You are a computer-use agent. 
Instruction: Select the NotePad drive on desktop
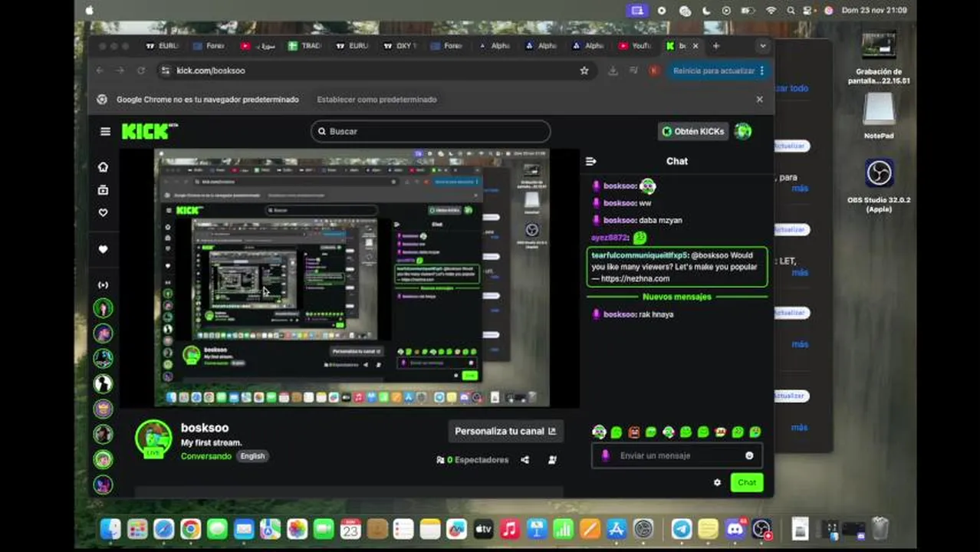879,117
